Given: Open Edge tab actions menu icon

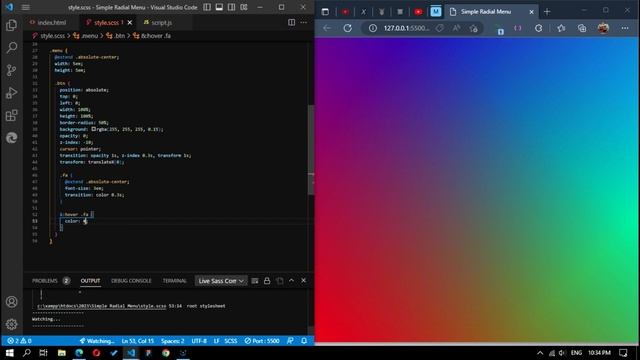Looking at the screenshot, I should (x=325, y=12).
